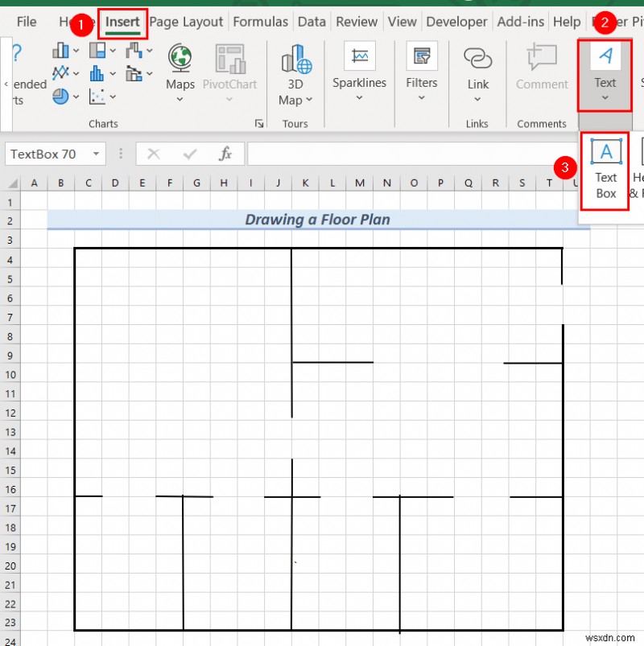Viewport: 644px width, 646px height.
Task: Switch to the Formulas ribbon tab
Action: [260, 22]
